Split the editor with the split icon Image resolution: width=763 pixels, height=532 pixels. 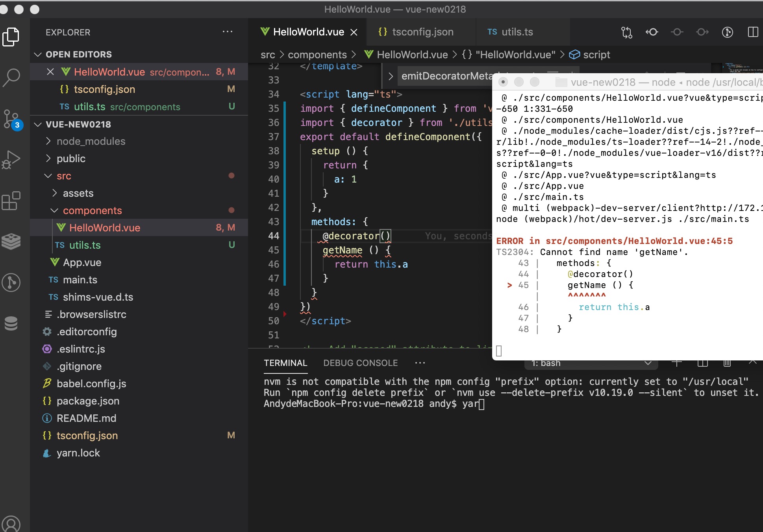pyautogui.click(x=753, y=32)
